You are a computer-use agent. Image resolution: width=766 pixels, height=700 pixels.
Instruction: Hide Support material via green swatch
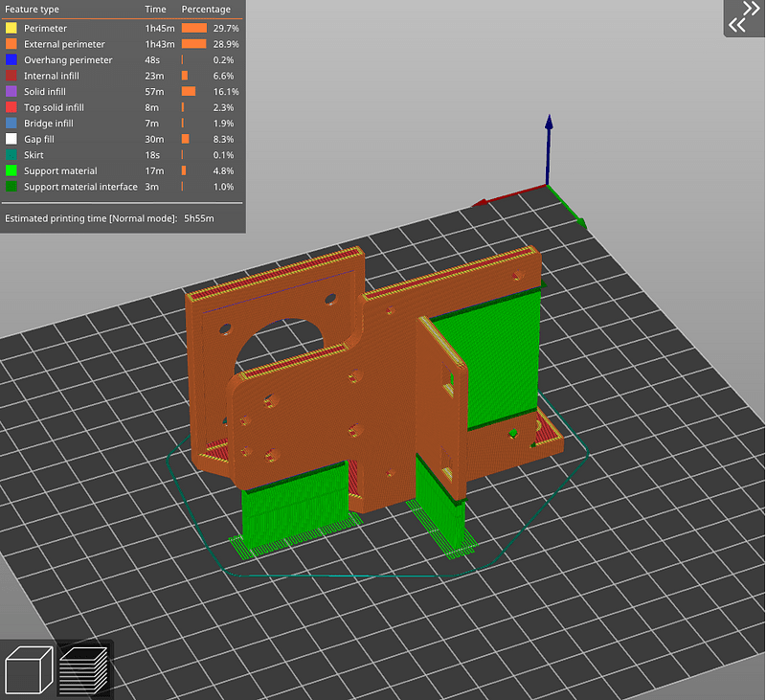point(11,171)
